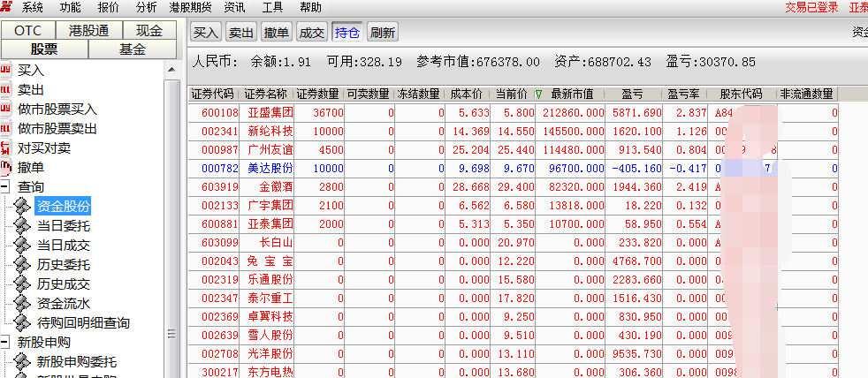Open the 港股期货 menu
Screen dimensions: 868x378
pyautogui.click(x=190, y=7)
